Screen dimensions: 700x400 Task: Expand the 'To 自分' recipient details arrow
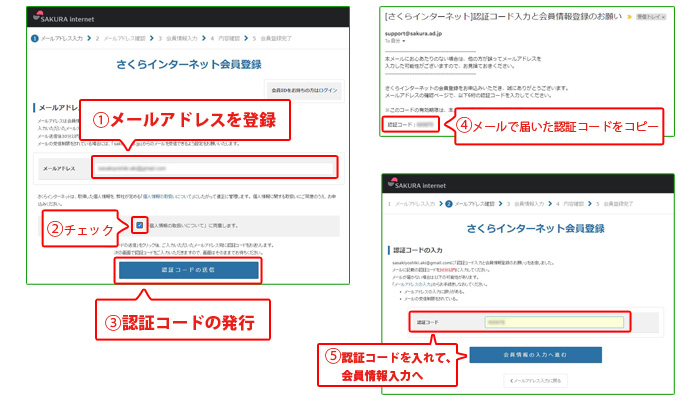(x=404, y=41)
